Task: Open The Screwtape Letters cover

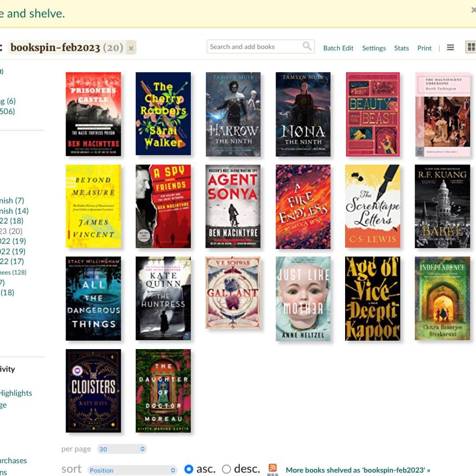Action: pyautogui.click(x=372, y=206)
